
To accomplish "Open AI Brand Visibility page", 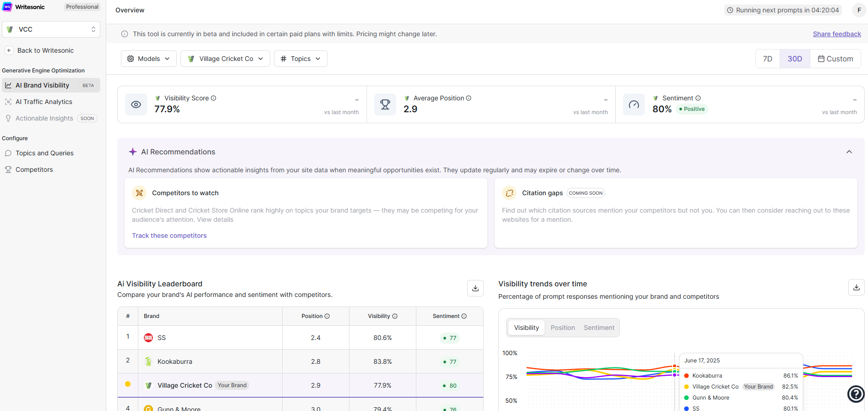I will coord(51,85).
